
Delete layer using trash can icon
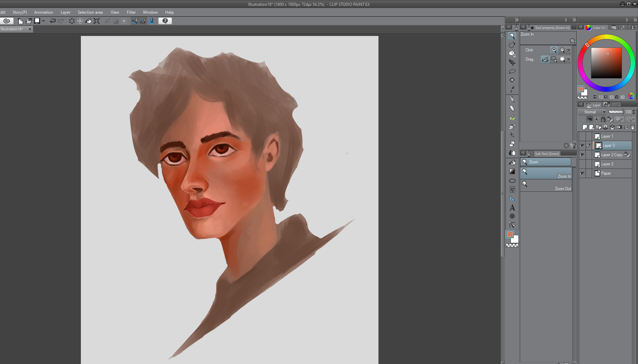tap(633, 127)
